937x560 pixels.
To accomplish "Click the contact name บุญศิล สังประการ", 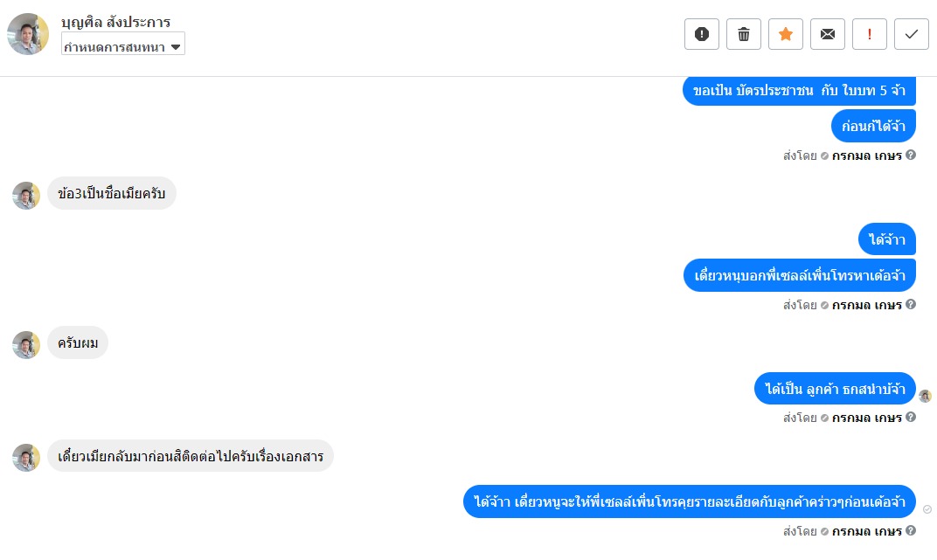I will click(x=116, y=22).
